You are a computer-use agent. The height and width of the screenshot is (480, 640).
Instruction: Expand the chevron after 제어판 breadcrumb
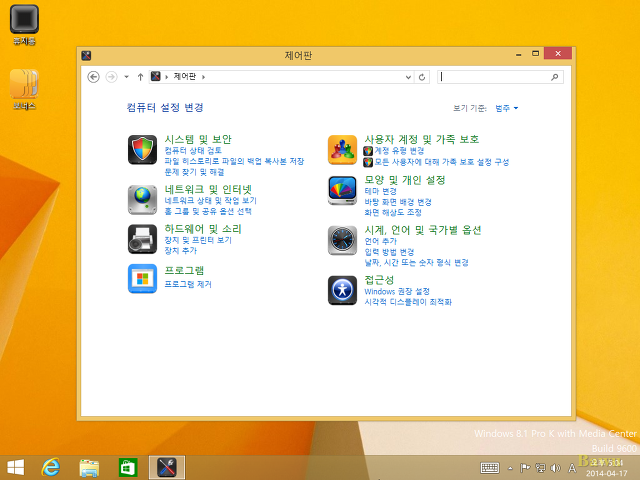203,77
